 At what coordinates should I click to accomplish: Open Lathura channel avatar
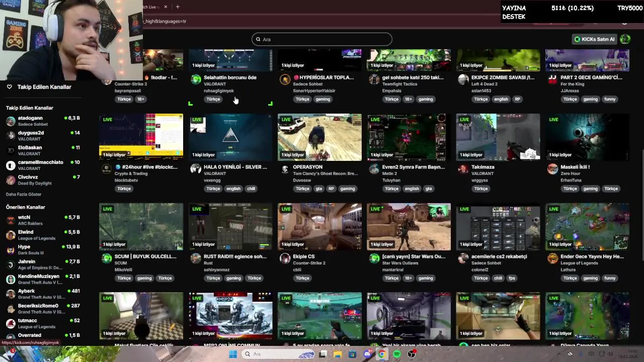(552, 258)
